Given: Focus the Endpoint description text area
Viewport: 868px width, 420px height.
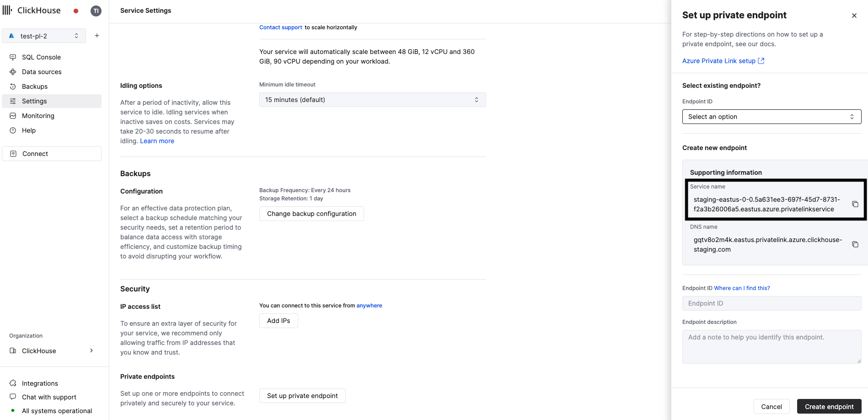Looking at the screenshot, I should pos(771,346).
